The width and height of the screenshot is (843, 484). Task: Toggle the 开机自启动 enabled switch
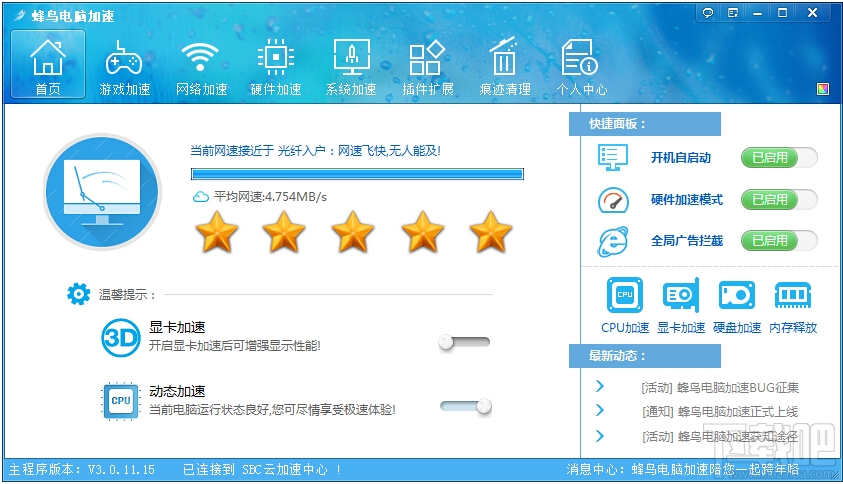click(778, 158)
